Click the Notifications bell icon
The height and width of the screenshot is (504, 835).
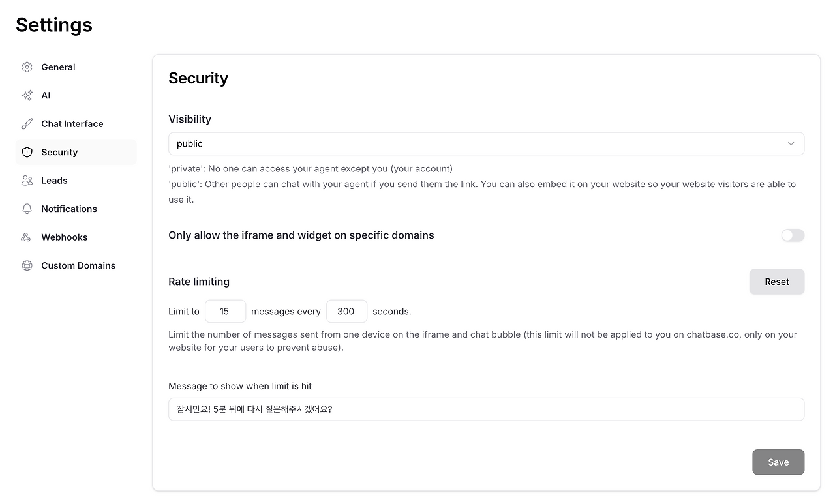coord(27,209)
